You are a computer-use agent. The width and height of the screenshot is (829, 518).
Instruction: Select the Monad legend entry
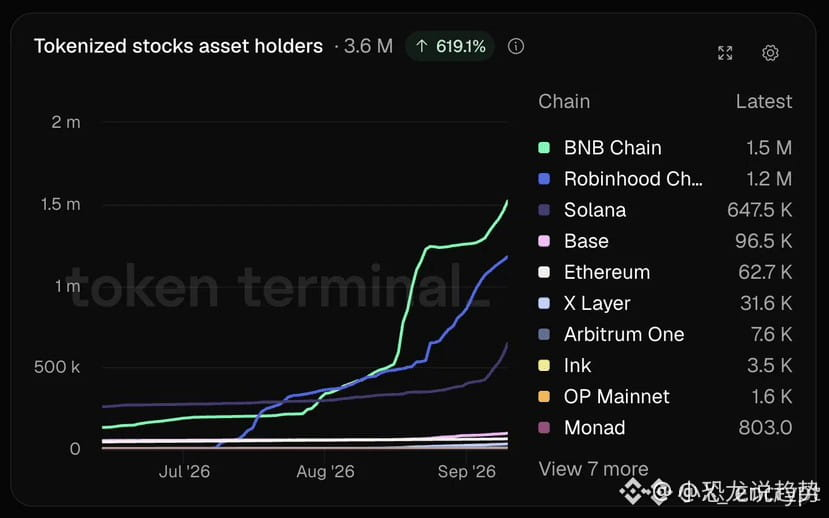point(665,428)
